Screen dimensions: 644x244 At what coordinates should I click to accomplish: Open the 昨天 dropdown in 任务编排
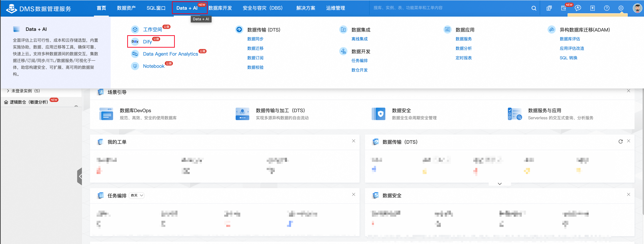click(137, 195)
